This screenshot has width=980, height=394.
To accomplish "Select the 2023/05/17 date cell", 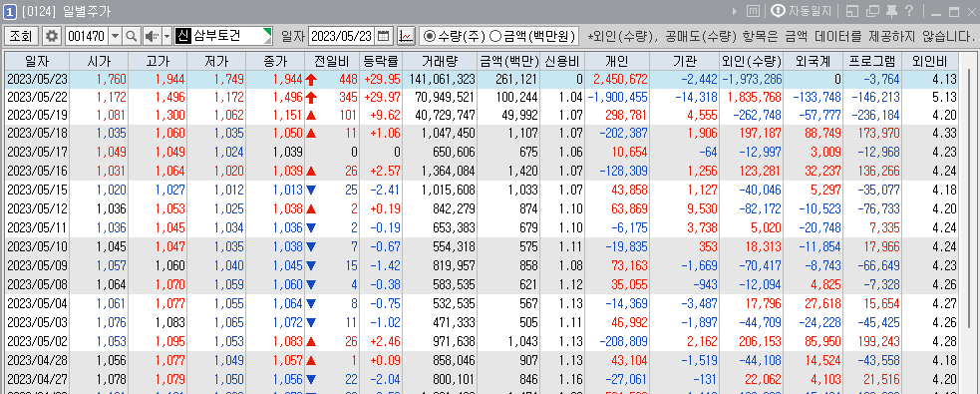I will pos(37,153).
